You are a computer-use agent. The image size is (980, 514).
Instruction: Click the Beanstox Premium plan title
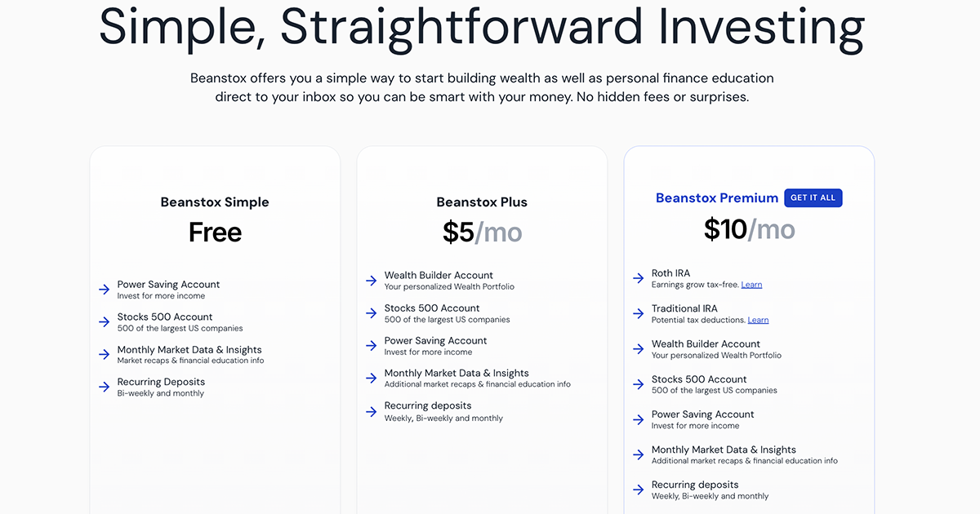click(x=717, y=197)
